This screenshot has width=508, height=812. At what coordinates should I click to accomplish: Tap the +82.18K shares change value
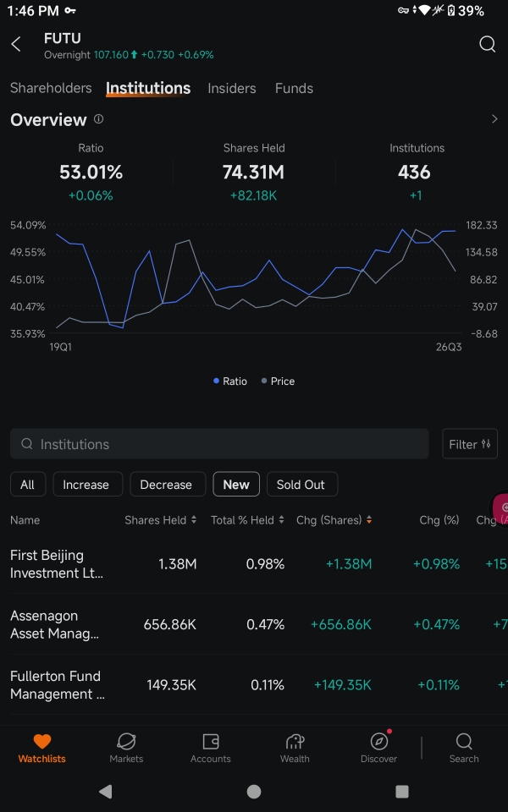pos(253,195)
